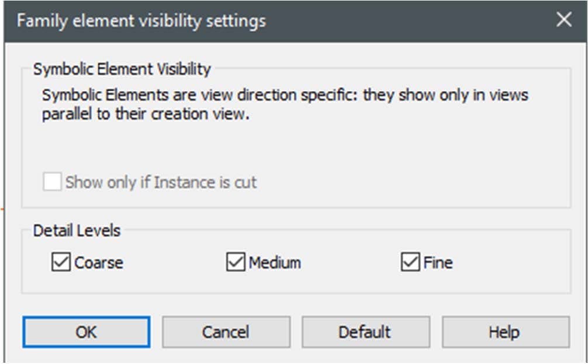Click the 'Show only if Instance is cut' label
588x364 pixels.
161,182
